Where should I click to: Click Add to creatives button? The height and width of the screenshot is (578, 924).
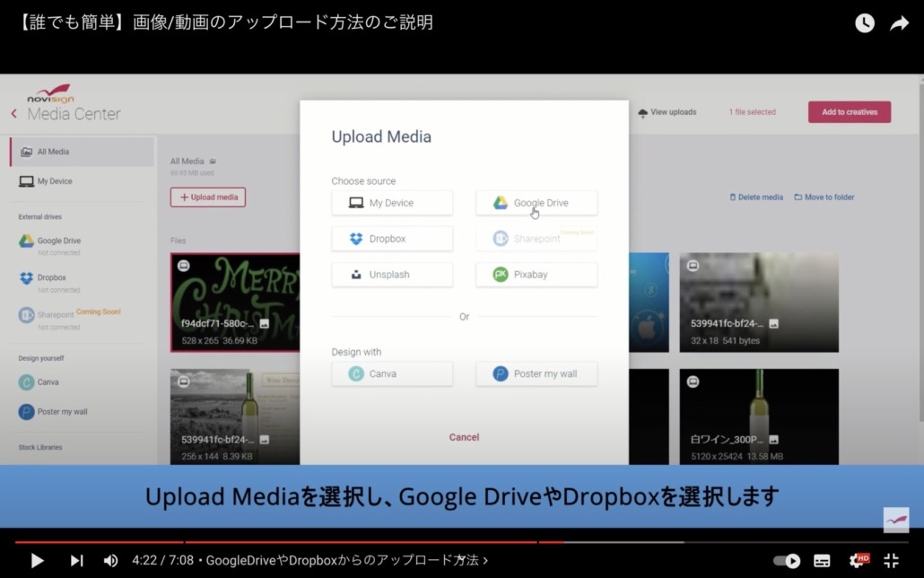[850, 112]
